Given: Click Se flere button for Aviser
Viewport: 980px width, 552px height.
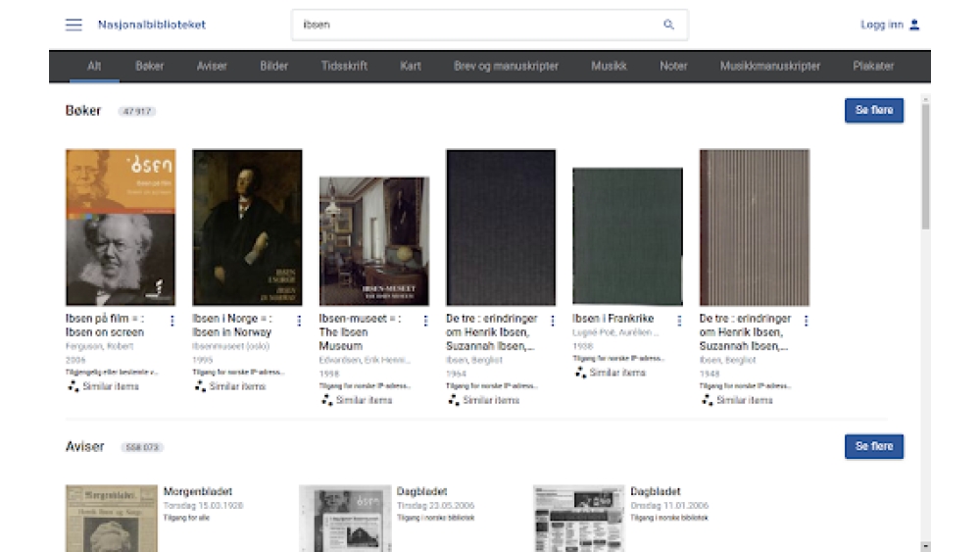Looking at the screenshot, I should [x=873, y=447].
